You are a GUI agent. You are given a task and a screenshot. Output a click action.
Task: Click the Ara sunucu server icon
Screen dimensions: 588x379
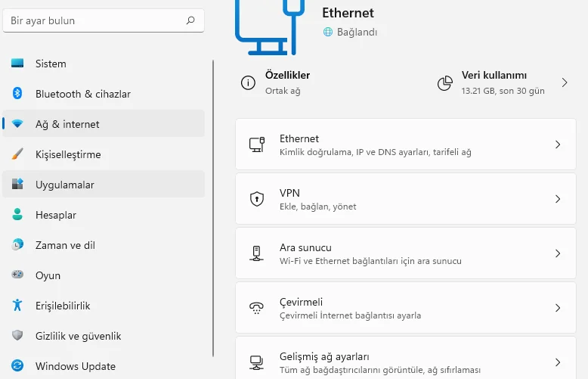[256, 253]
